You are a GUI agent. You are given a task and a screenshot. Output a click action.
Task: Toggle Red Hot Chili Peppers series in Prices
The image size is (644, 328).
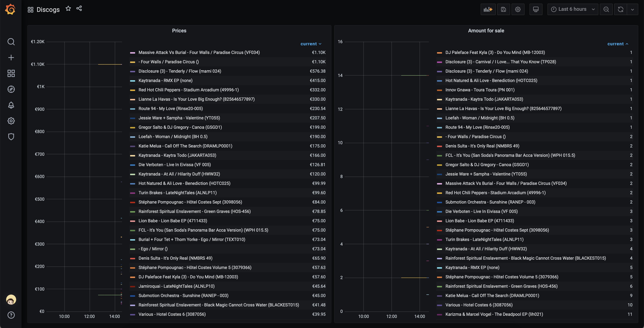(x=188, y=90)
